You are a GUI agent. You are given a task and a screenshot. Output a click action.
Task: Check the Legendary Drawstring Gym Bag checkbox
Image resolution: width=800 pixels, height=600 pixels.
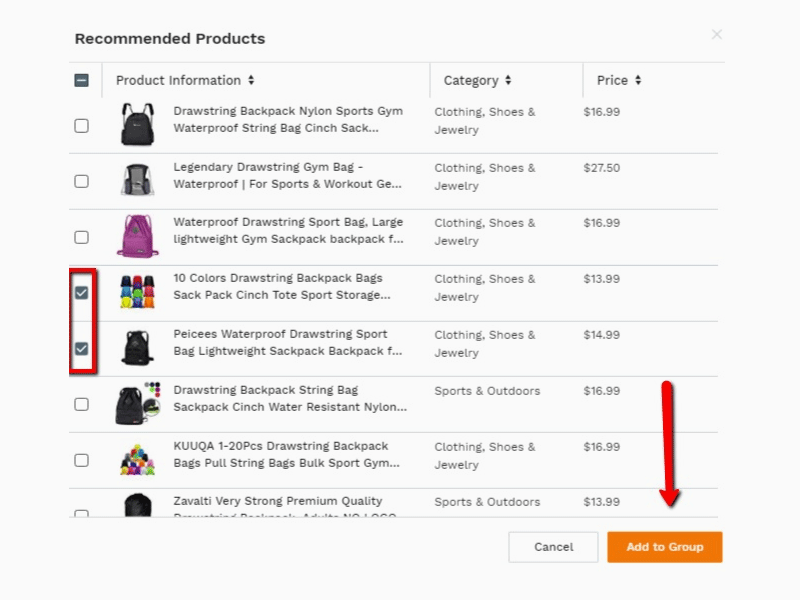[x=82, y=181]
